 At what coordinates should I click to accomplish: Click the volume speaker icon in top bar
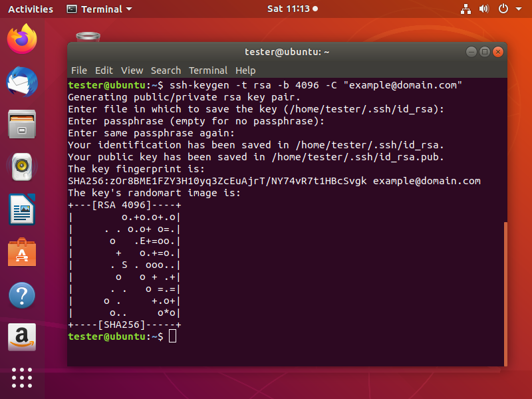[x=484, y=9]
